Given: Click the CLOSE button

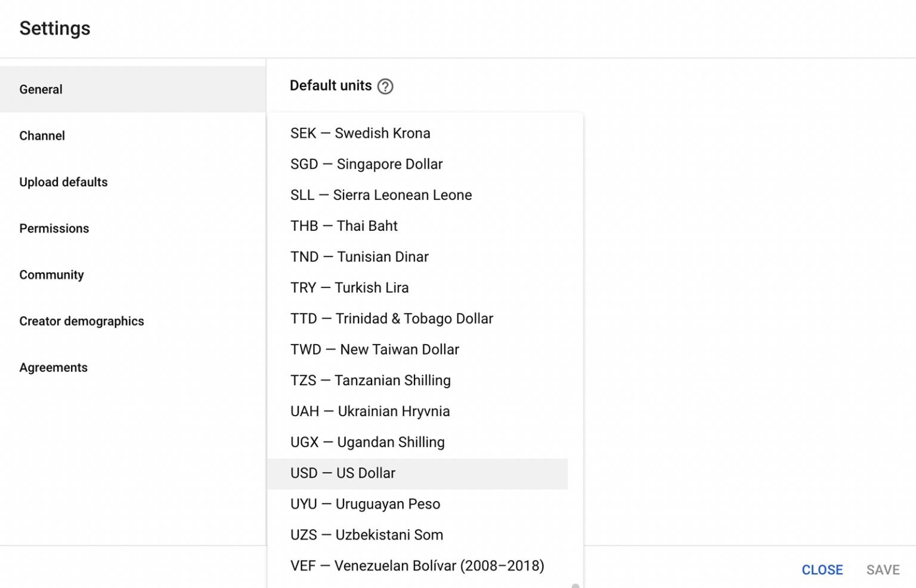Looking at the screenshot, I should point(822,570).
